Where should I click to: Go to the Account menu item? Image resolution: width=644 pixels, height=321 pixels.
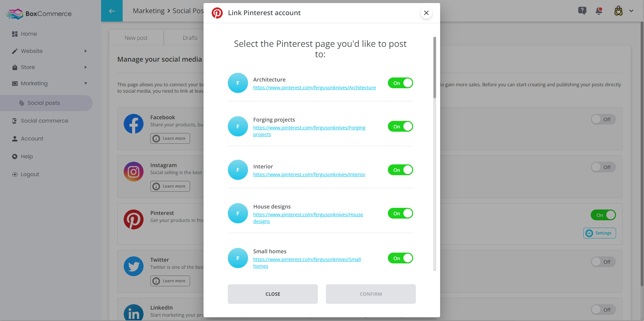click(32, 139)
